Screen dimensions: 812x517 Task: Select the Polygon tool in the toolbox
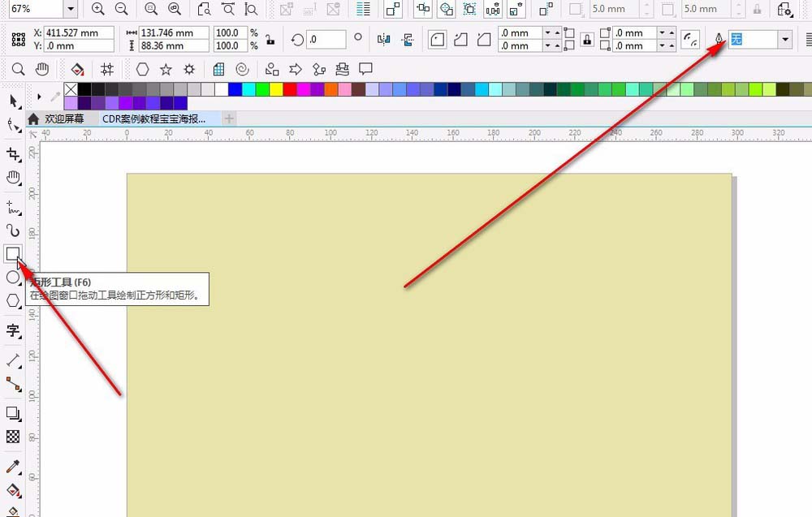pyautogui.click(x=13, y=301)
